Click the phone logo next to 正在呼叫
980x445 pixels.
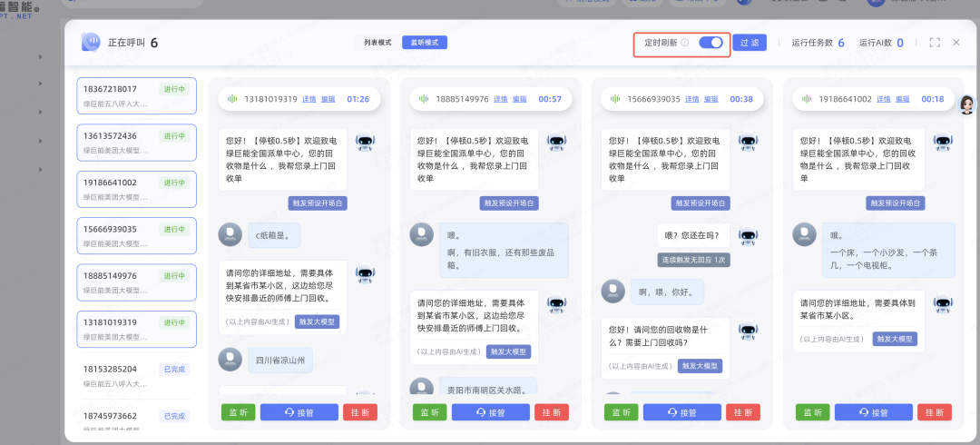(x=91, y=43)
